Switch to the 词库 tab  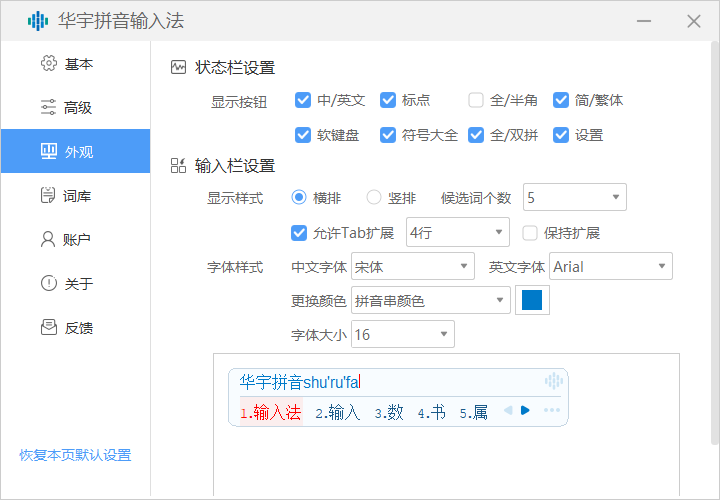pos(75,195)
